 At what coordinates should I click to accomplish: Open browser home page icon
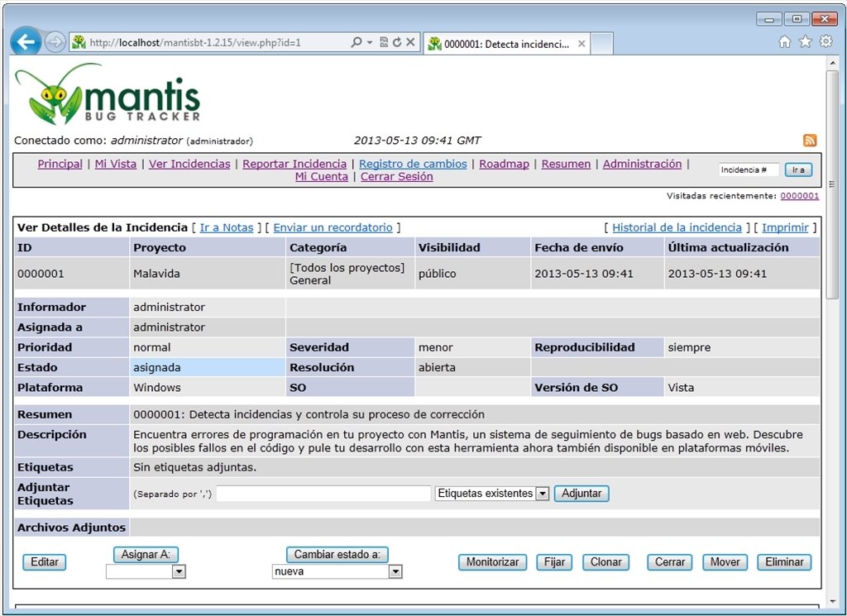point(785,41)
